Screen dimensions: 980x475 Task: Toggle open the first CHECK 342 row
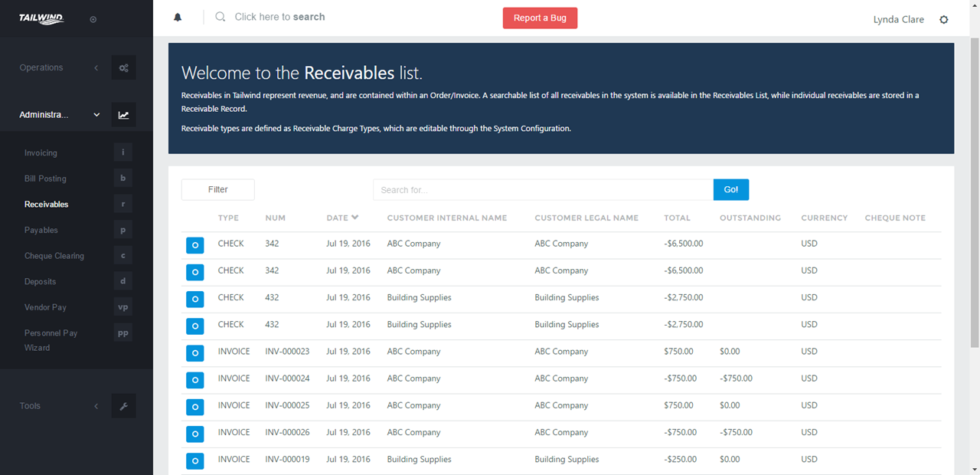pyautogui.click(x=194, y=245)
